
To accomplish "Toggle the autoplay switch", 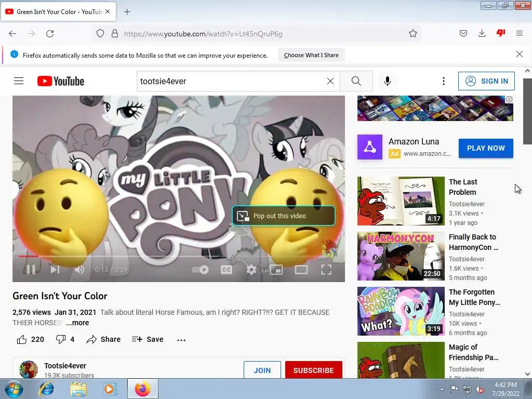I will [x=200, y=270].
